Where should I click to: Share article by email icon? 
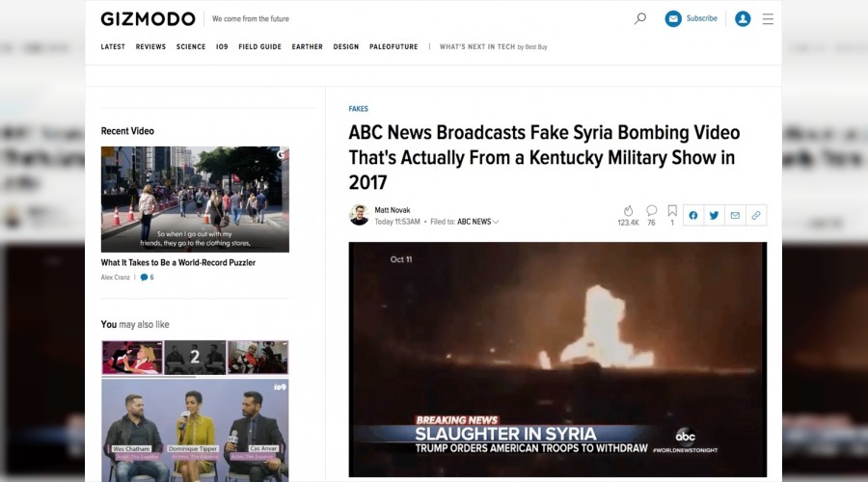tap(735, 215)
